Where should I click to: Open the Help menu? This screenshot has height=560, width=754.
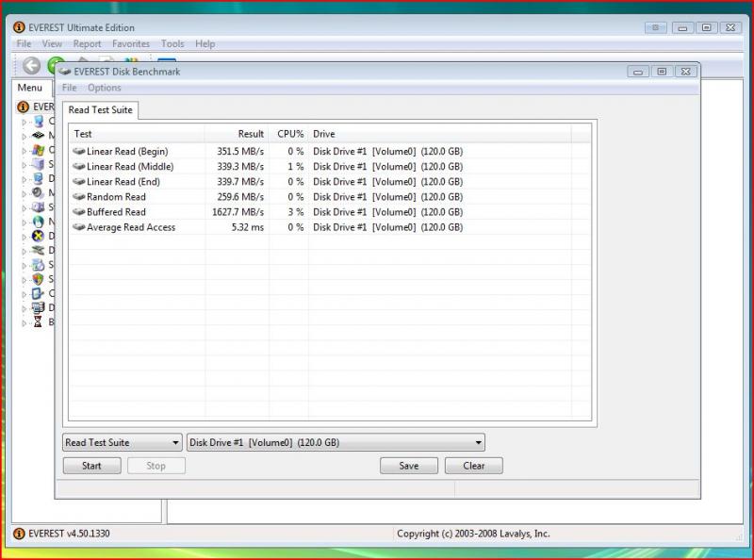[x=205, y=43]
